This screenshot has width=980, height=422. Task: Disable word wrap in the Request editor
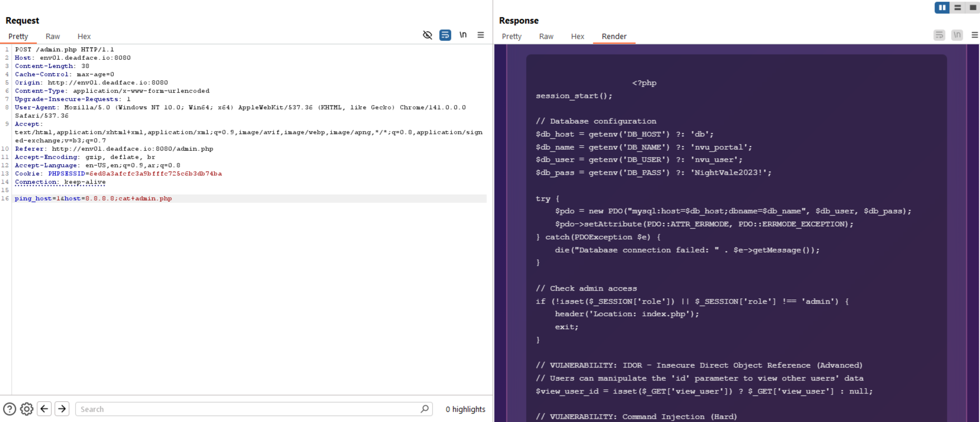(x=445, y=35)
